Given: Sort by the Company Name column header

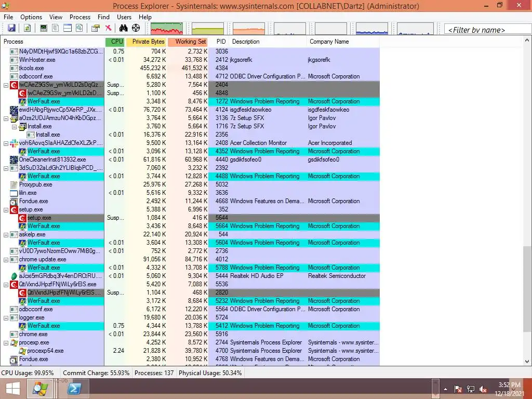Looking at the screenshot, I should (x=343, y=42).
